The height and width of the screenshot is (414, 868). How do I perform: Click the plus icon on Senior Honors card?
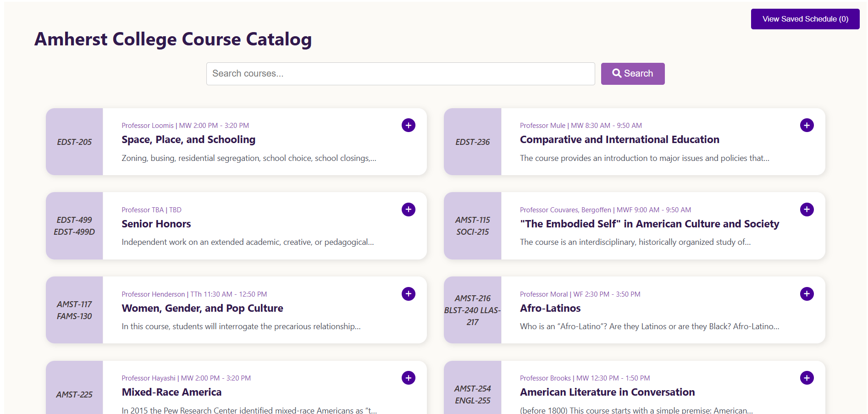[408, 210]
